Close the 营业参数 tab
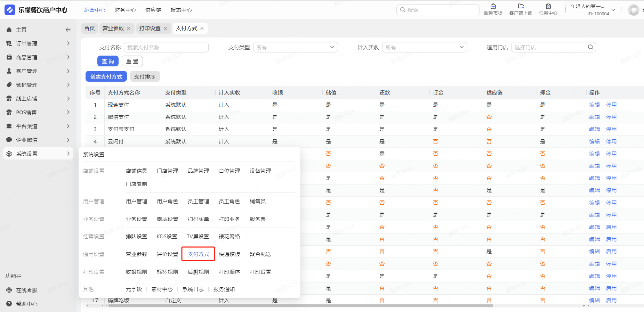 point(129,28)
